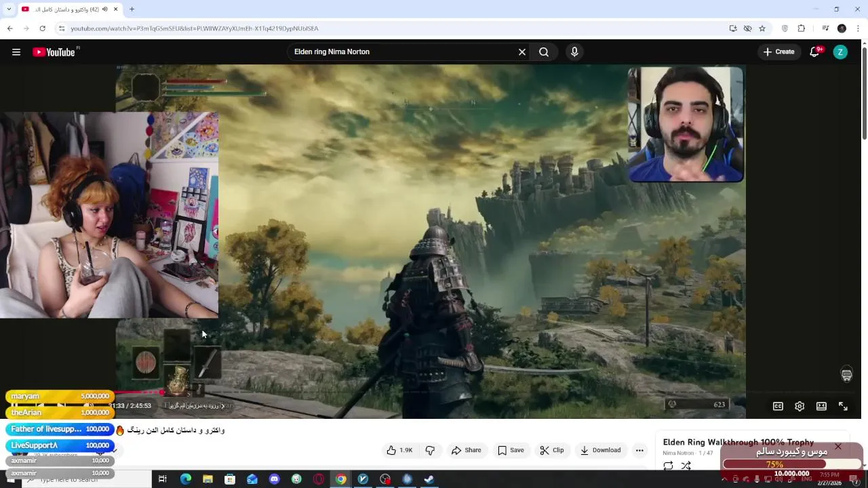Select the URL in the address bar
The height and width of the screenshot is (488, 868).
[x=195, y=28]
